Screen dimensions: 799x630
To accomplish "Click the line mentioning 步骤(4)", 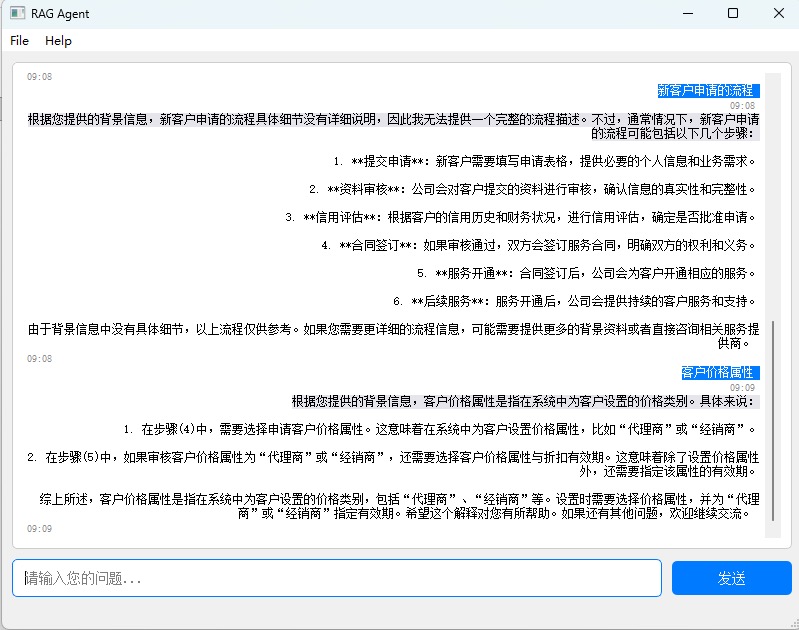I will coord(440,430).
